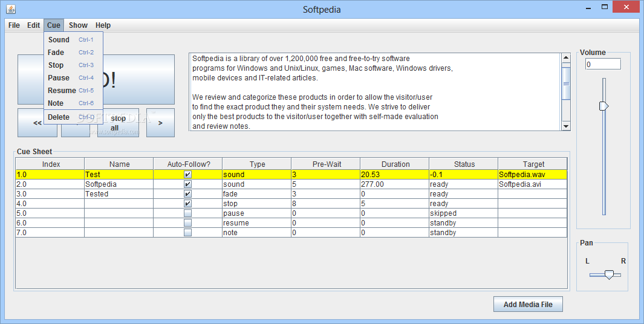
Task: Click the > next cue button
Action: tap(160, 123)
